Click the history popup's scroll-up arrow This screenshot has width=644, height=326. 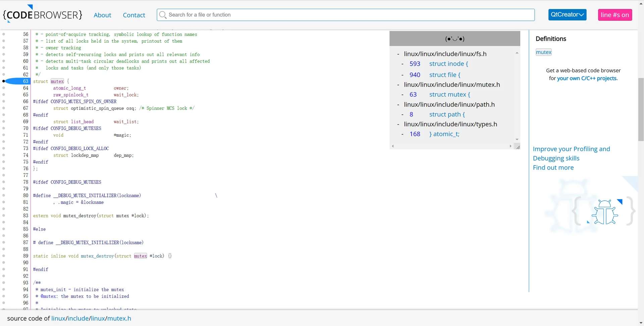coord(517,53)
